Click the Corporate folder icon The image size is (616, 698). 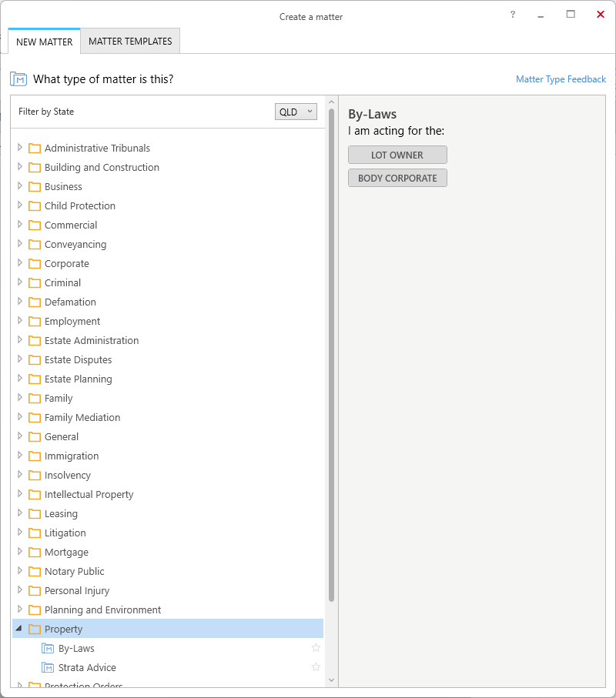(35, 263)
